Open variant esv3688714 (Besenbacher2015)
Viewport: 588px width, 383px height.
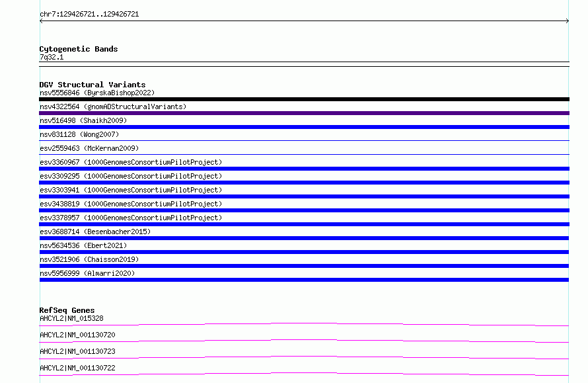click(x=95, y=232)
